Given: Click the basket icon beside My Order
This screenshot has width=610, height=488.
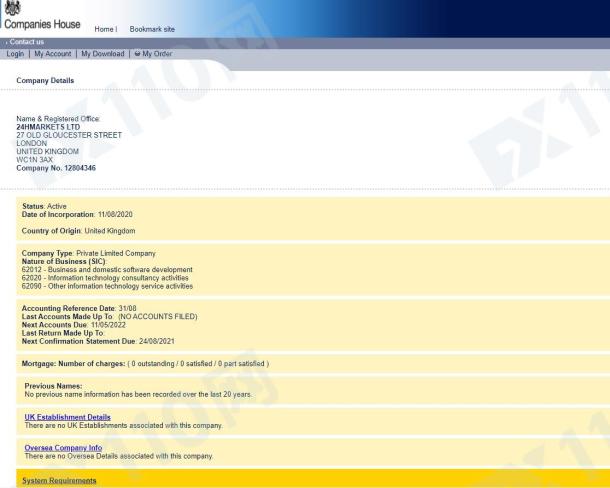Looking at the screenshot, I should [x=137, y=53].
